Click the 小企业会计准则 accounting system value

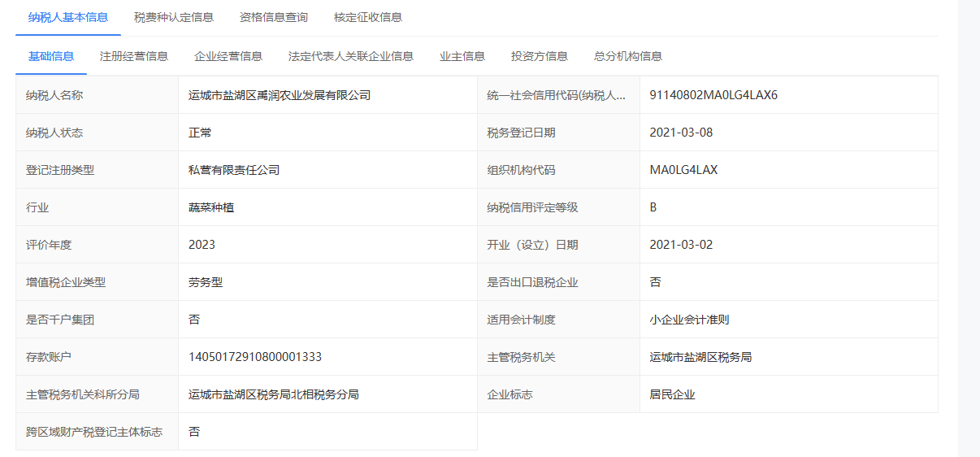click(x=689, y=320)
